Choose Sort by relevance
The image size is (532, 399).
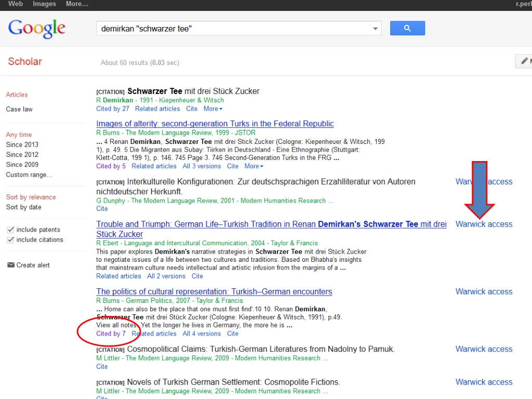31,197
